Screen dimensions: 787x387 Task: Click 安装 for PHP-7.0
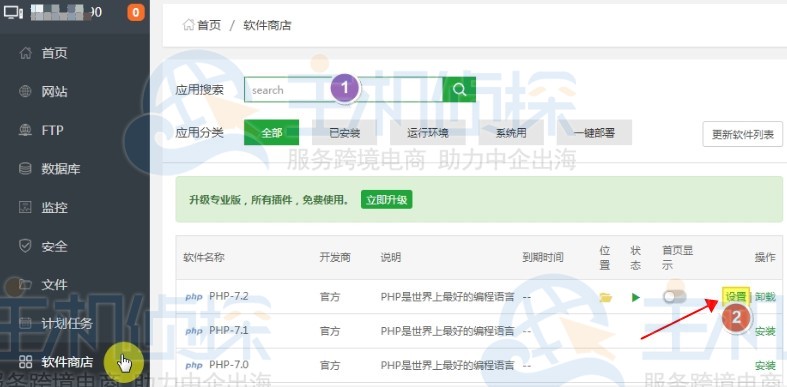click(765, 365)
